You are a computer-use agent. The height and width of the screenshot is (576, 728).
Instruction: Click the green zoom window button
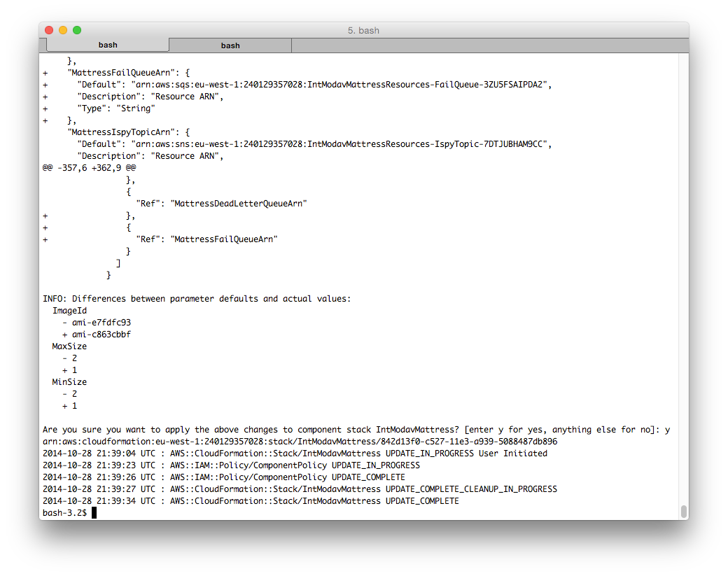point(77,30)
